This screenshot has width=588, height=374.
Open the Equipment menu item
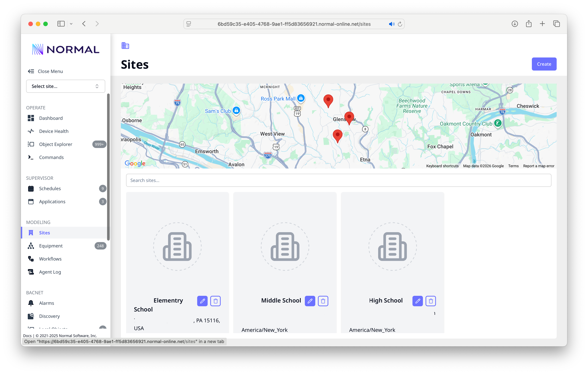coord(51,246)
